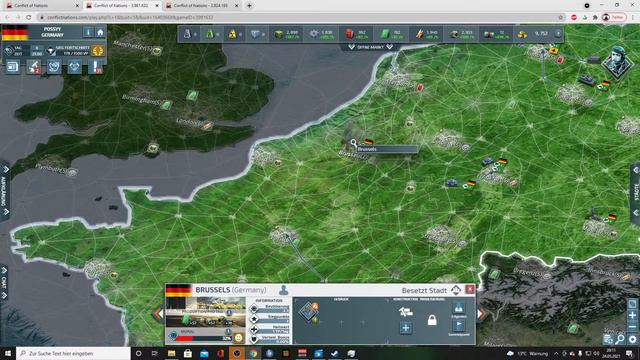Click the construction crane icon
Viewport: 640px width, 360px height.
(x=405, y=312)
